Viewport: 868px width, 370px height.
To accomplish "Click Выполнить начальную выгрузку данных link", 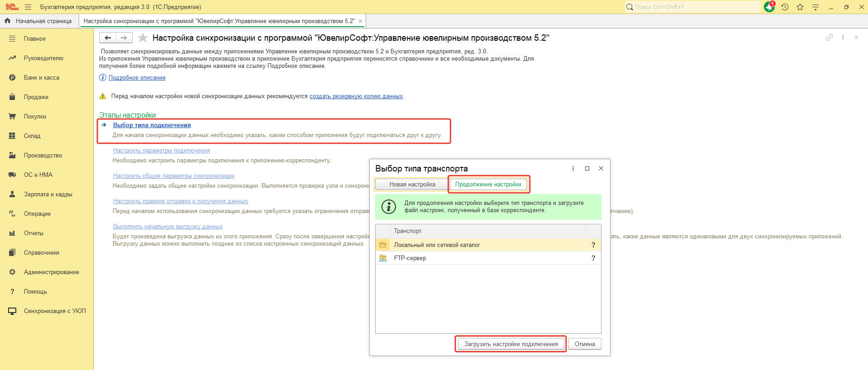I will pos(168,226).
